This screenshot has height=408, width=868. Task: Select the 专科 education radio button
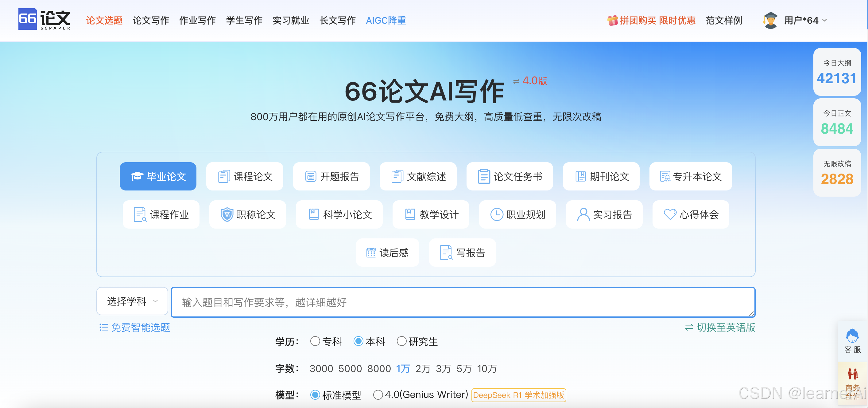[315, 341]
